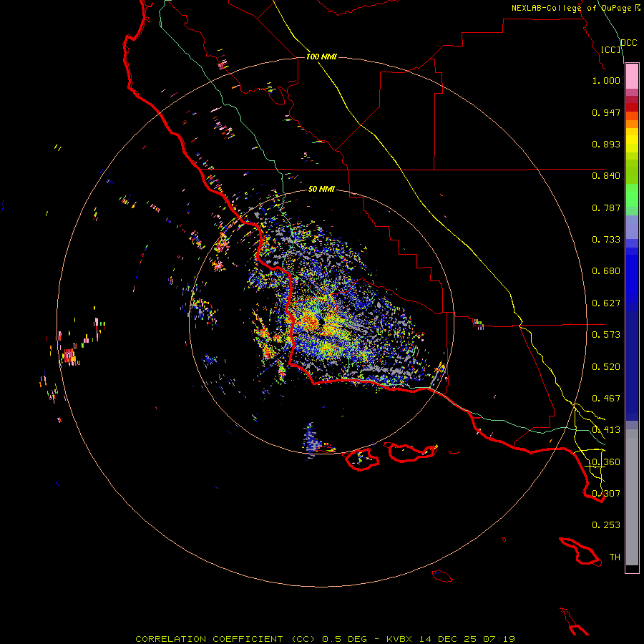The width and height of the screenshot is (644, 644).
Task: Click the TH threshold label
Action: coord(615,557)
